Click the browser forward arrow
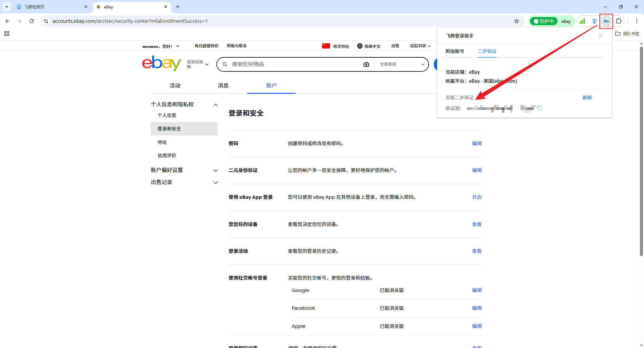 click(19, 21)
